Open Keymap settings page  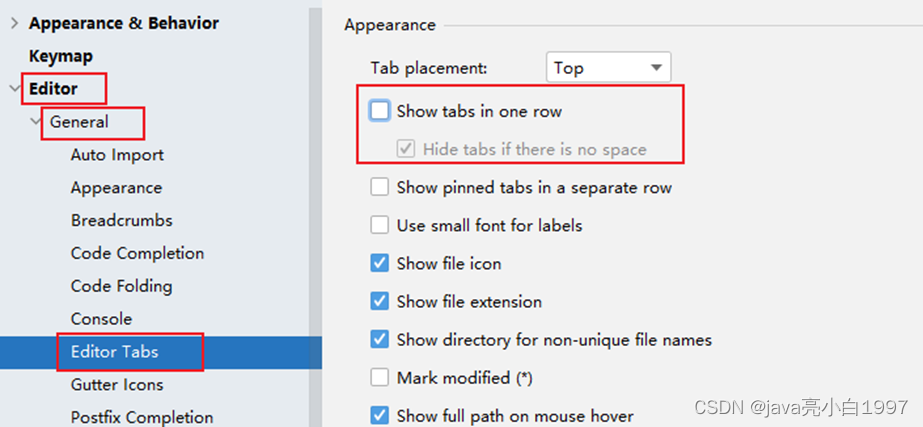click(61, 56)
